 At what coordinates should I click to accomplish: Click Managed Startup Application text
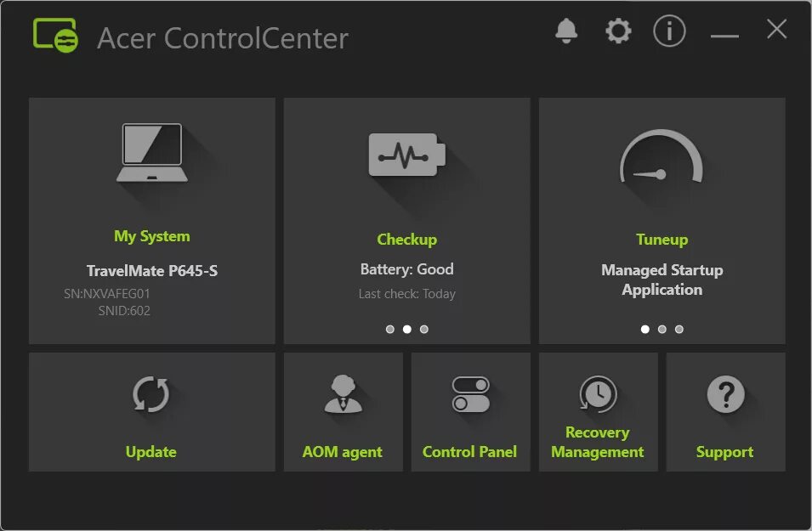tap(662, 280)
